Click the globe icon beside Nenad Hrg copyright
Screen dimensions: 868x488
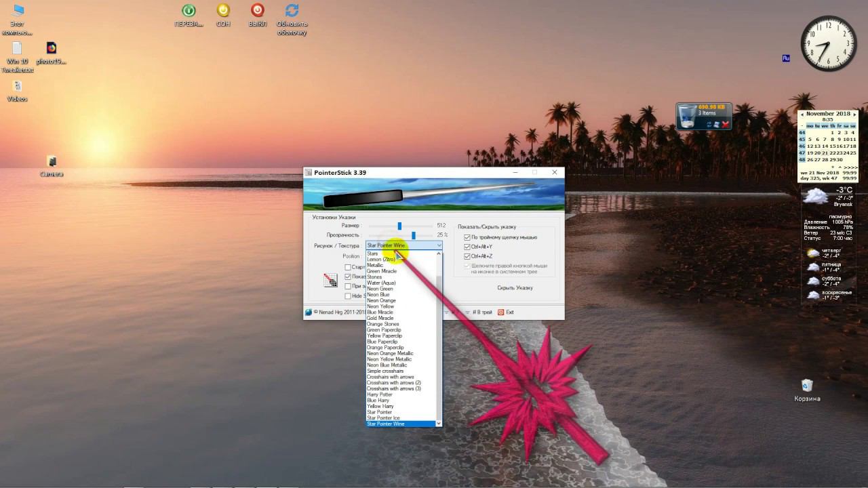click(x=309, y=312)
